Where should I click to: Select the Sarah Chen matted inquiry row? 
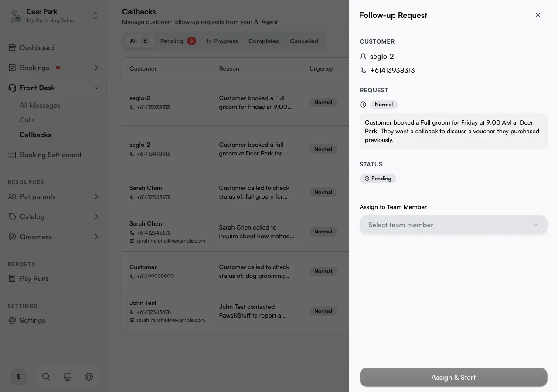pyautogui.click(x=235, y=232)
